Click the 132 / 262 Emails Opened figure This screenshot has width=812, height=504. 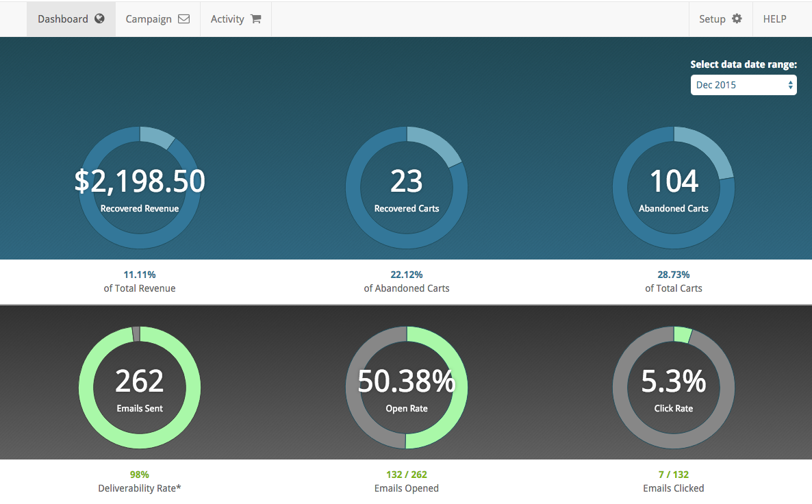tap(407, 475)
